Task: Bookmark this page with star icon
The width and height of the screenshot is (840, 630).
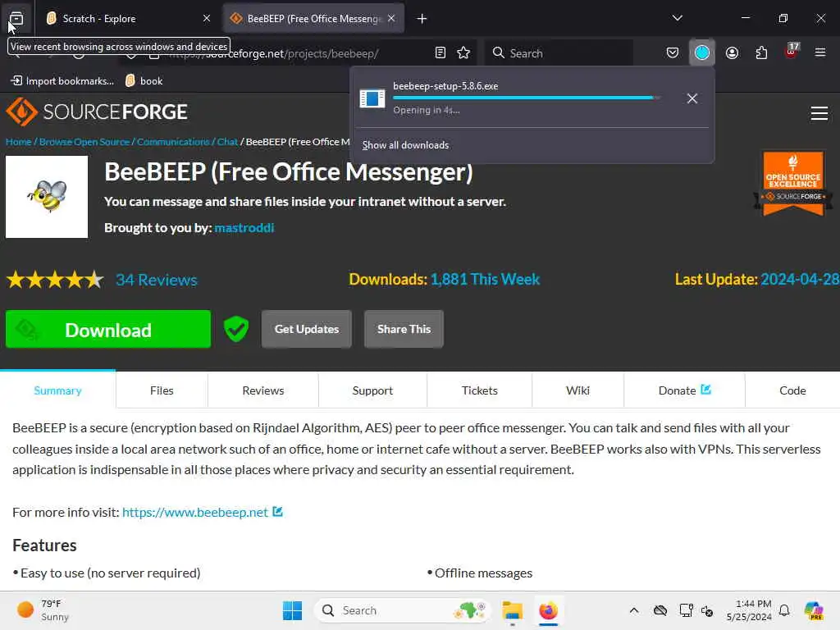Action: click(463, 52)
